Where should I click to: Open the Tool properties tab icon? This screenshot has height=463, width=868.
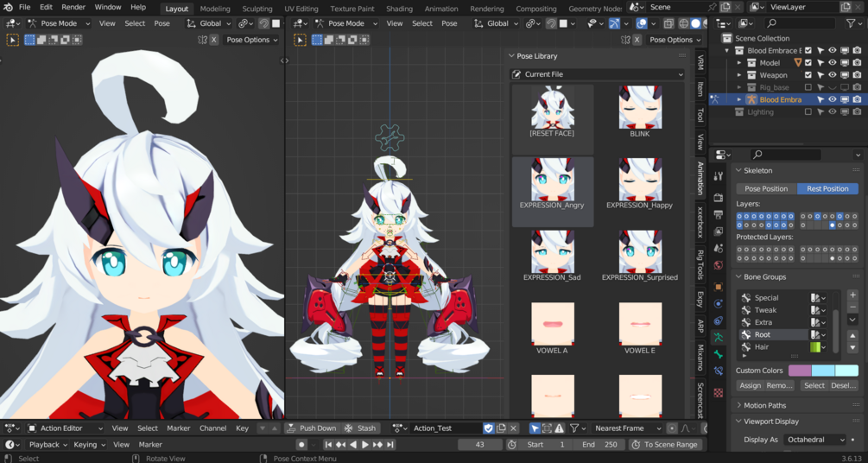pyautogui.click(x=719, y=177)
